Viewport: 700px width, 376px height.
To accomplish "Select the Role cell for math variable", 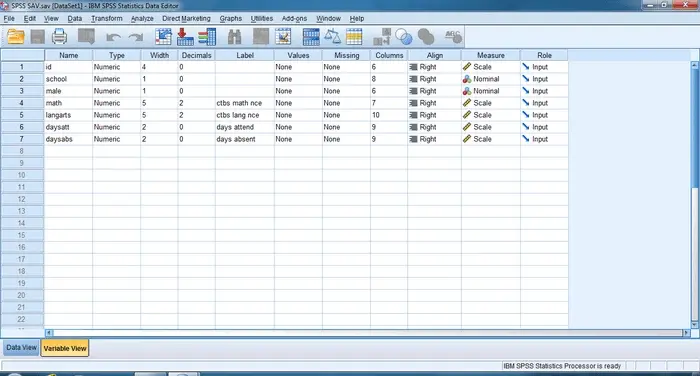I will (x=544, y=103).
